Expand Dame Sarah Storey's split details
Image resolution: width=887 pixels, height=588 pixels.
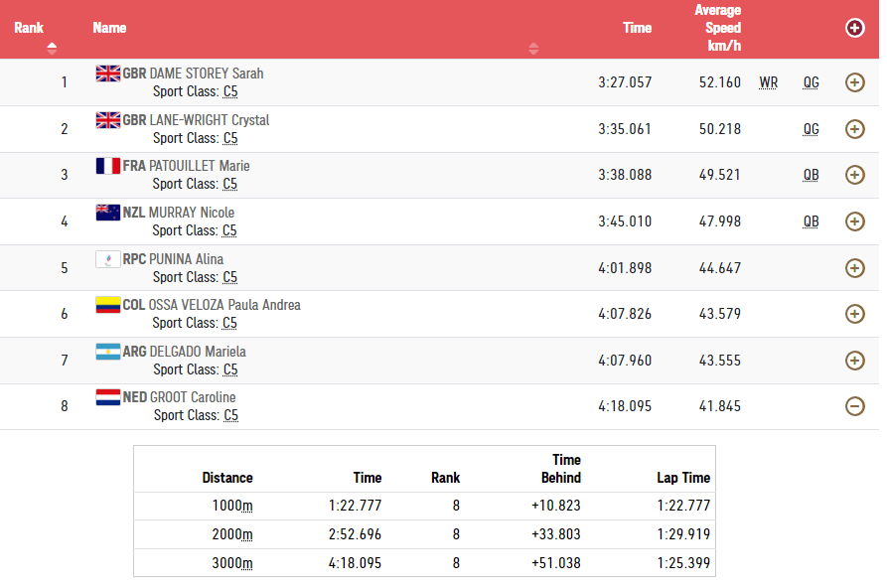(854, 82)
